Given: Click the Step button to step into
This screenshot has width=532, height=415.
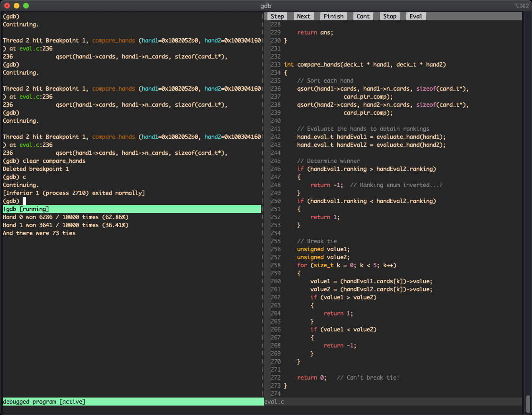Looking at the screenshot, I should tap(277, 16).
